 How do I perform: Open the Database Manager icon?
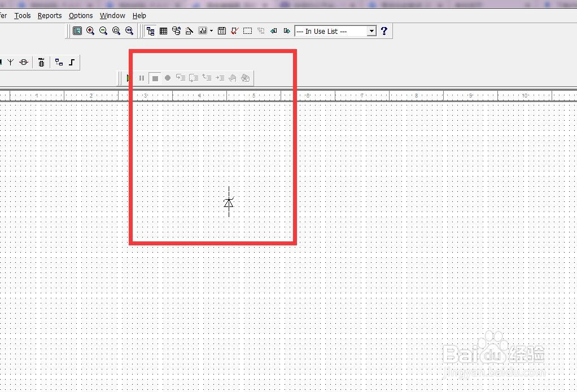click(176, 31)
